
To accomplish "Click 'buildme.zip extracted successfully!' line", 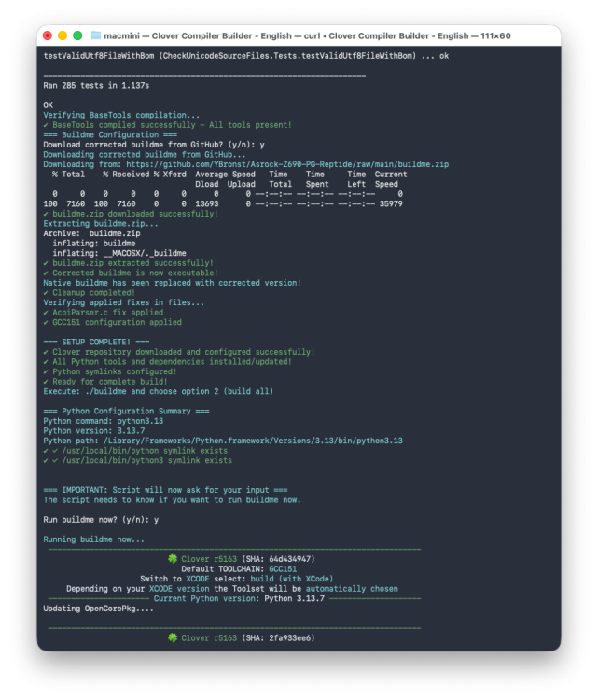I will point(129,263).
